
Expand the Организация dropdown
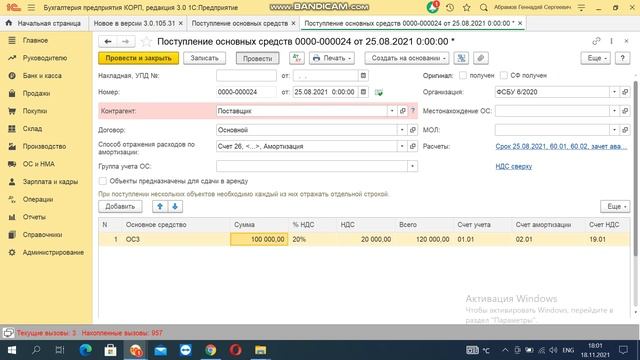tap(614, 92)
